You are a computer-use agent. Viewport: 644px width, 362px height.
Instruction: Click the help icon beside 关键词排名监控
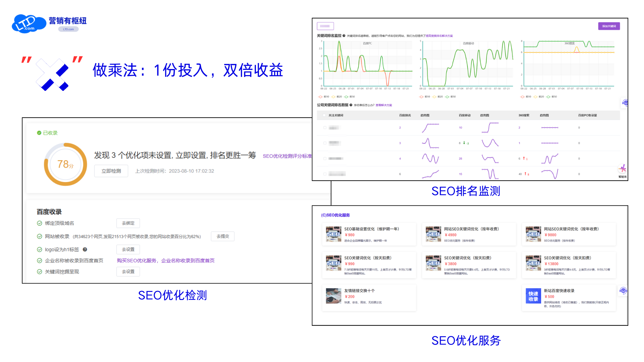point(344,36)
